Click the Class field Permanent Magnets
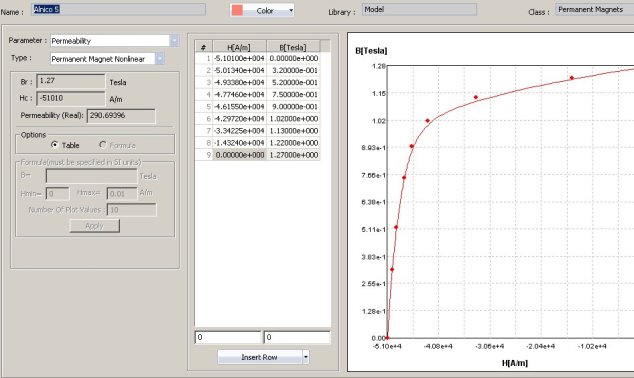The height and width of the screenshot is (378, 634). [594, 10]
